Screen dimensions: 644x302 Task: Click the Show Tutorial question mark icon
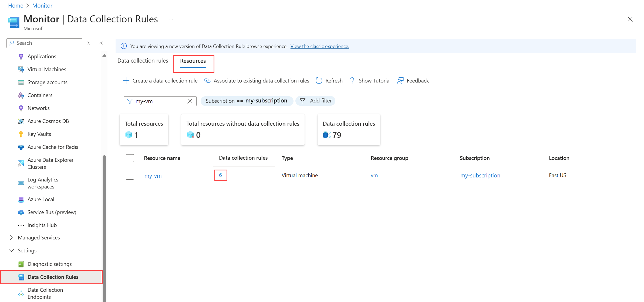point(352,81)
